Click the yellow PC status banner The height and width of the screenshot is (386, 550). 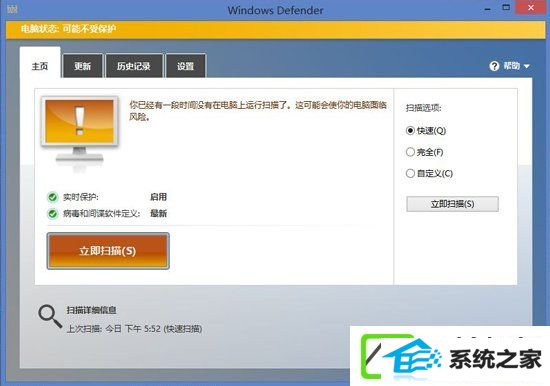click(x=275, y=29)
